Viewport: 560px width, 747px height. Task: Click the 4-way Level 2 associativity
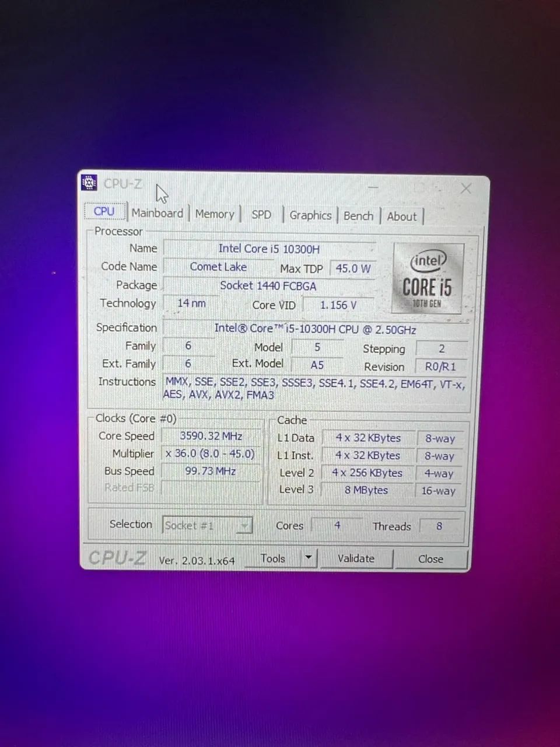(439, 474)
